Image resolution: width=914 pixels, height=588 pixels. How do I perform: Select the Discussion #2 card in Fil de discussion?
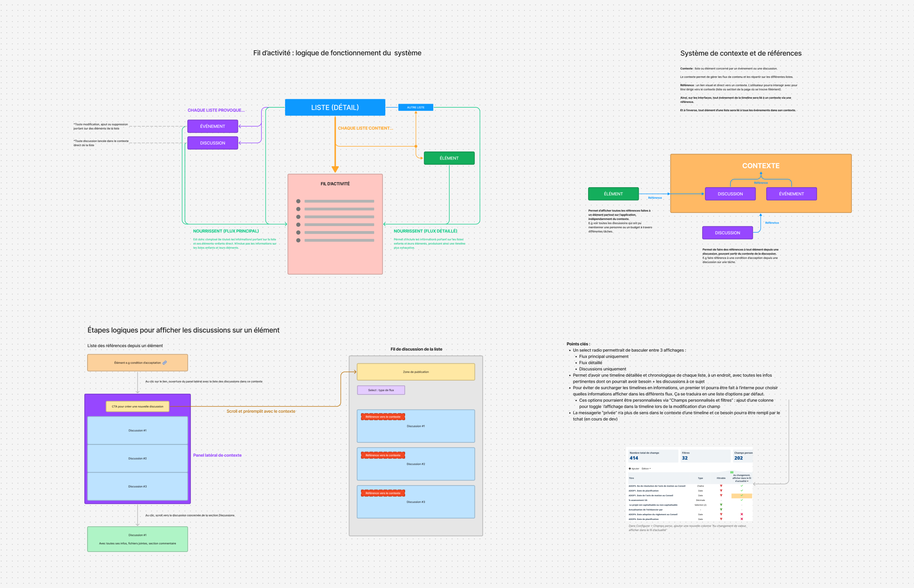pyautogui.click(x=416, y=464)
